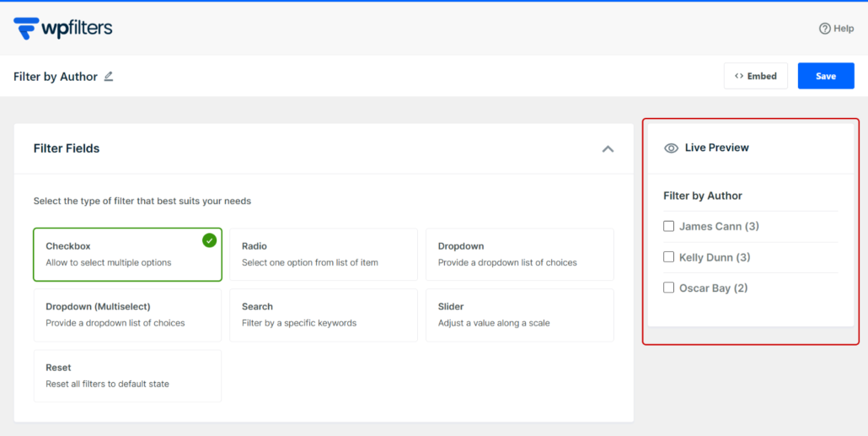
Task: Click the green checkmark on the Checkbox card
Action: tap(209, 240)
